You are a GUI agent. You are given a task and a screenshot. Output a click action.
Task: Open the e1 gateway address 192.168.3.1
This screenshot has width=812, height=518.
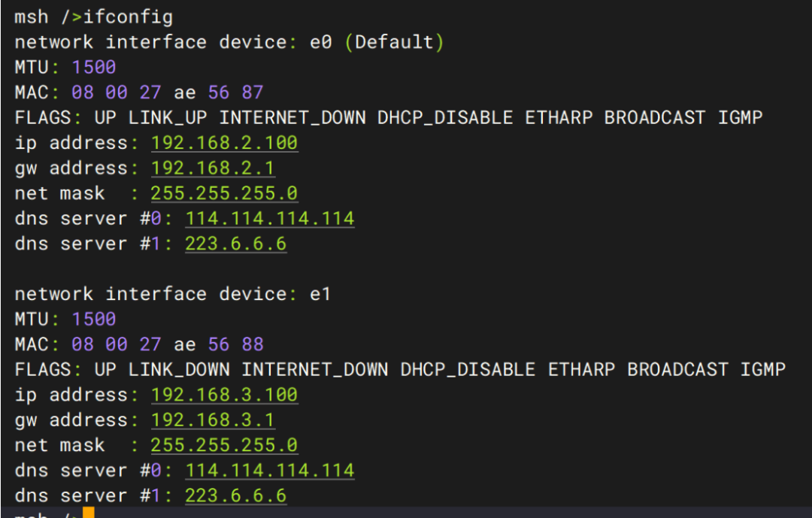[x=213, y=420]
